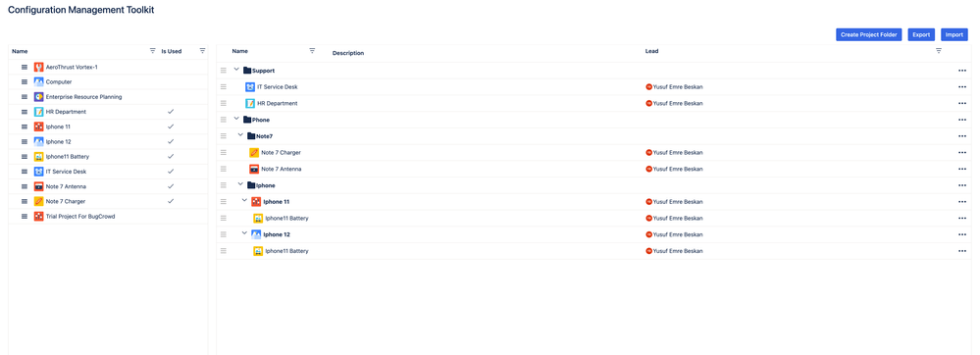The image size is (980, 355).
Task: Click the Enterprise Resource Planning project icon
Action: (x=39, y=97)
